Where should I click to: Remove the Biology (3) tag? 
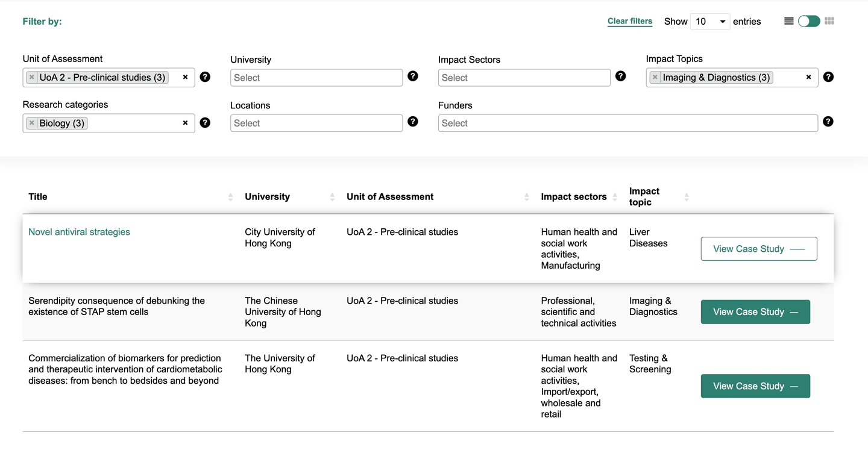32,123
